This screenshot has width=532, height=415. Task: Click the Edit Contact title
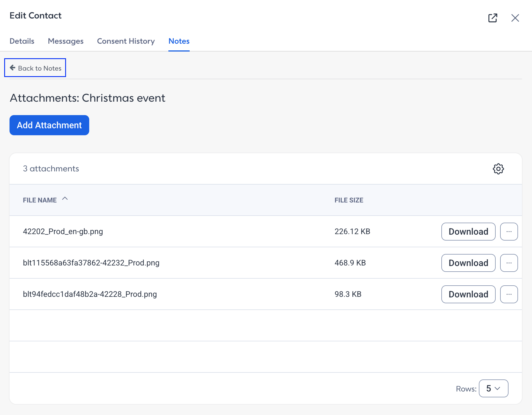click(36, 15)
